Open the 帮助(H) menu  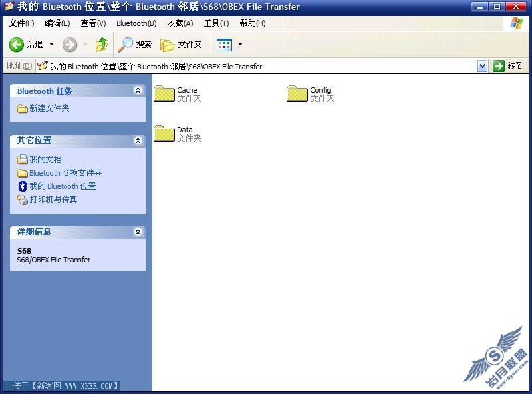click(x=253, y=23)
